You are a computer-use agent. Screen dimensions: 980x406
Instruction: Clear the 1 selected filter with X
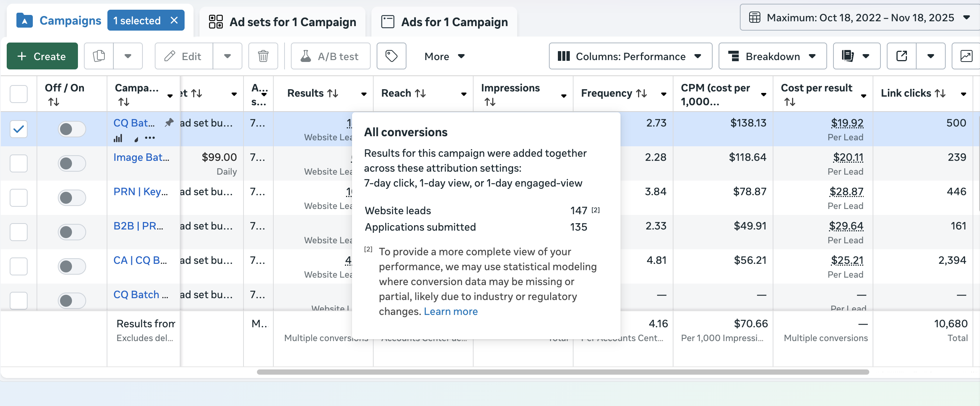[174, 20]
